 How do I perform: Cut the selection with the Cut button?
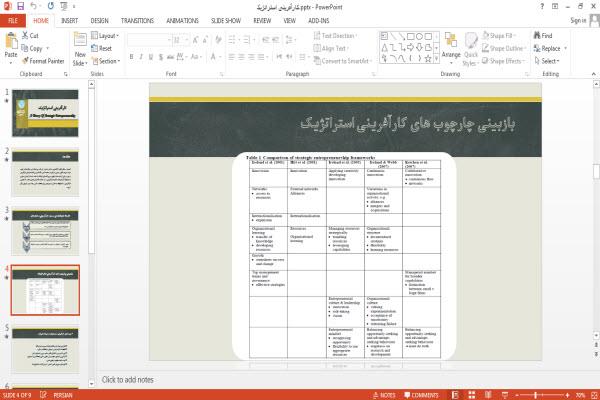pos(30,36)
